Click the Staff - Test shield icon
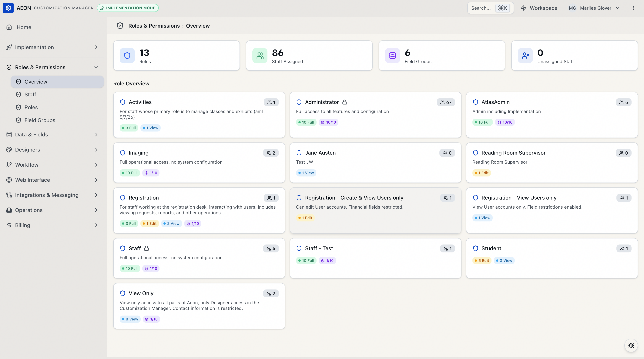 click(x=299, y=248)
